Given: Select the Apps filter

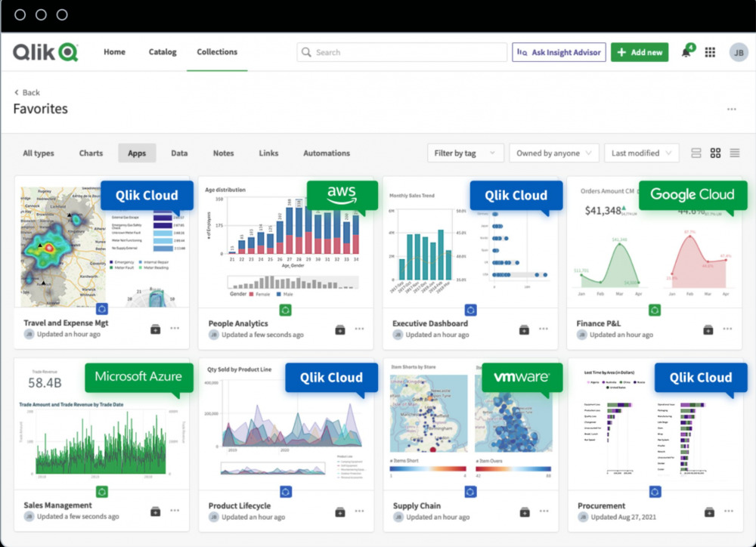Looking at the screenshot, I should [x=137, y=153].
